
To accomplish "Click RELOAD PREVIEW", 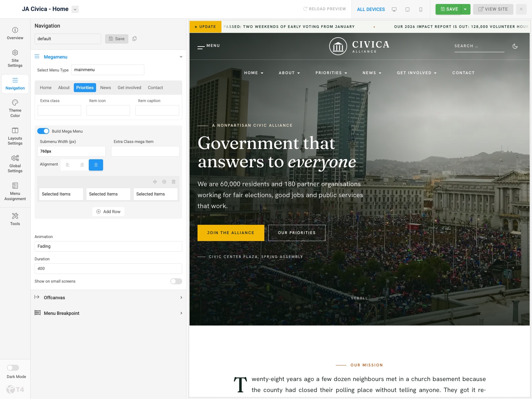I will pyautogui.click(x=325, y=9).
